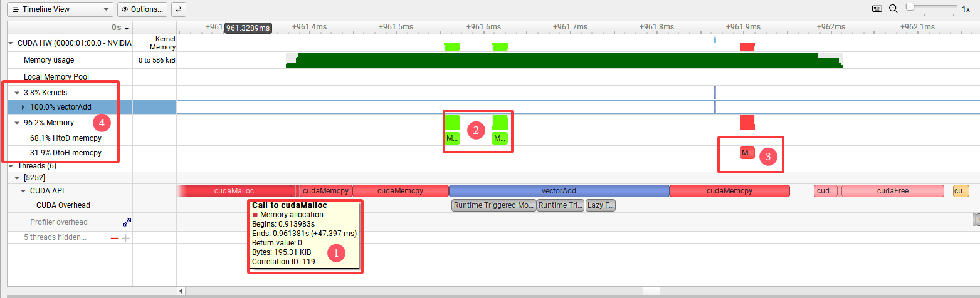Viewport: 980px width, 298px height.
Task: Collapse the CUDA HW row
Action: click(x=11, y=43)
